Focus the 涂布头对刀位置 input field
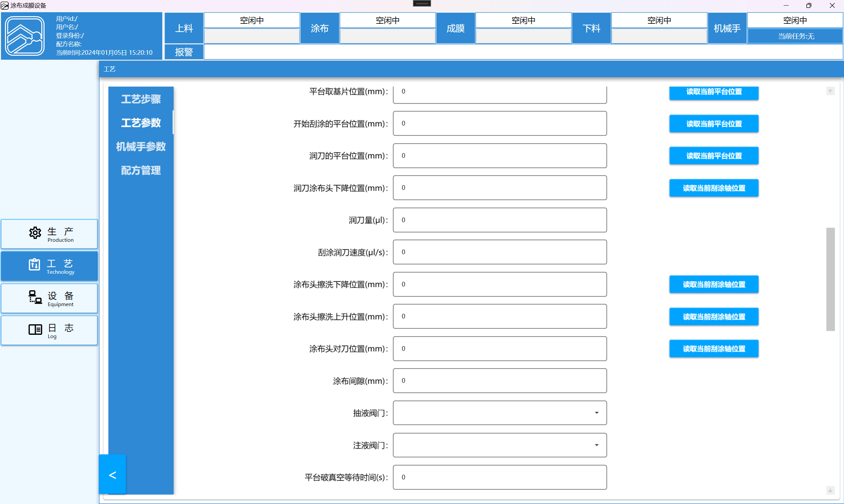The image size is (844, 504). point(500,348)
